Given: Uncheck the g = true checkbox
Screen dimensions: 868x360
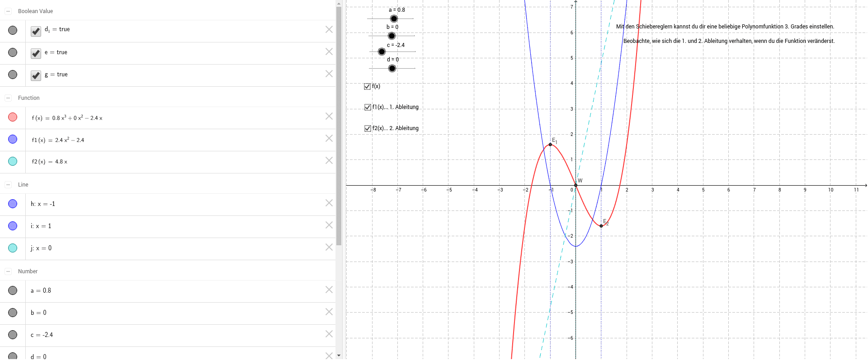Looking at the screenshot, I should click(36, 75).
